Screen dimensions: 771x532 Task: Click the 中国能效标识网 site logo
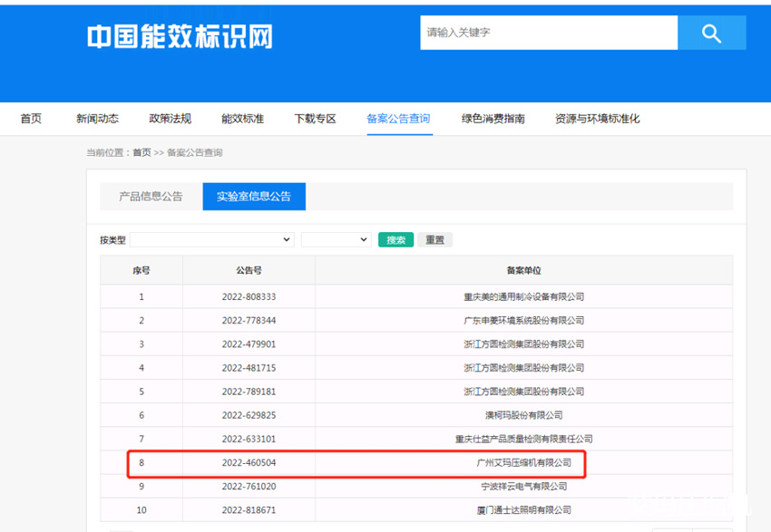[180, 36]
